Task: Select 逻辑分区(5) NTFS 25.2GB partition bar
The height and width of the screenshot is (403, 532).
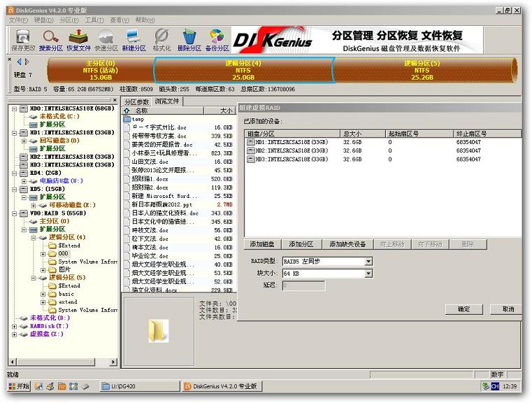Action: tap(422, 70)
